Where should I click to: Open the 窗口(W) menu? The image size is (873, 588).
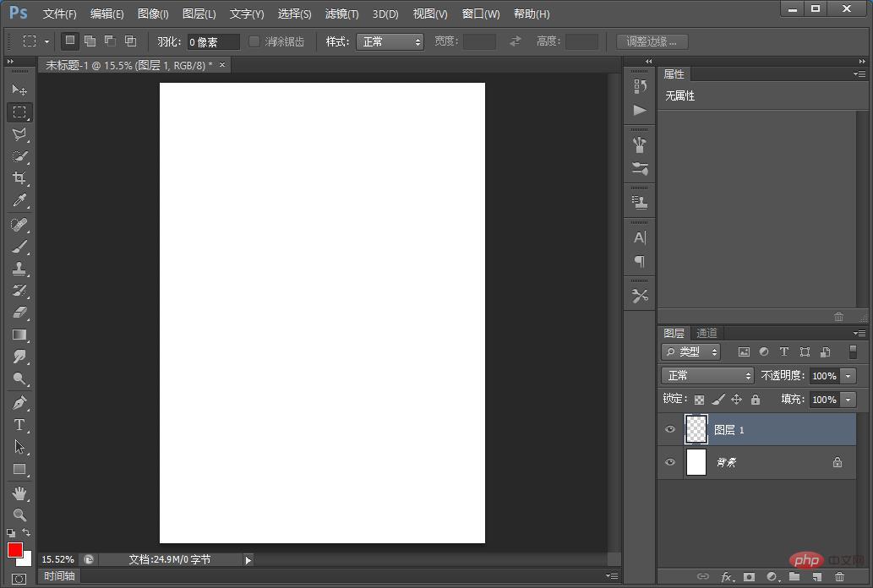tap(481, 14)
